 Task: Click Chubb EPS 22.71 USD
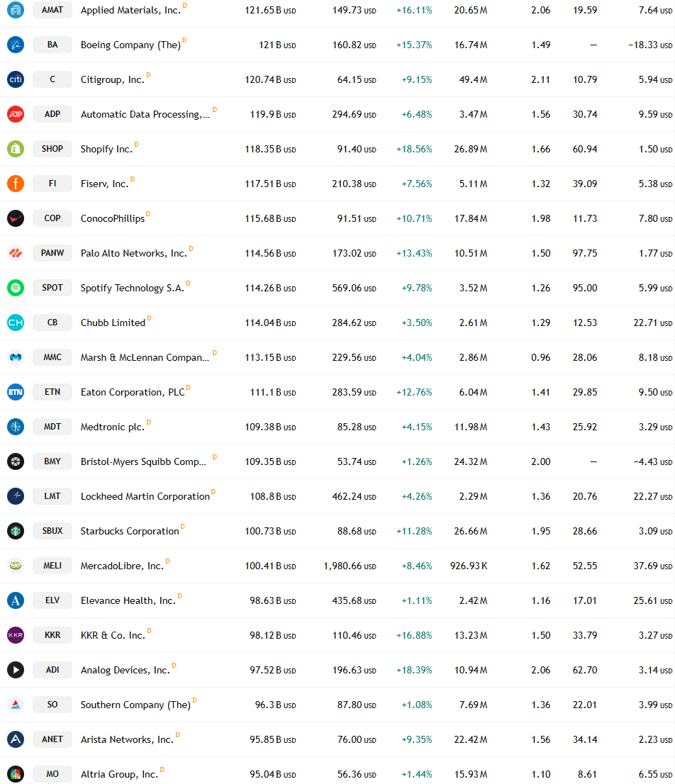(x=652, y=323)
